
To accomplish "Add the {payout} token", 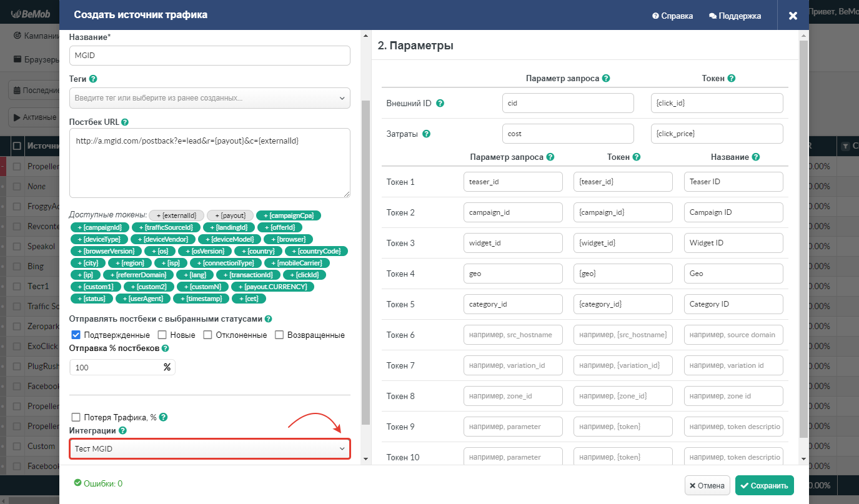I will coord(231,215).
